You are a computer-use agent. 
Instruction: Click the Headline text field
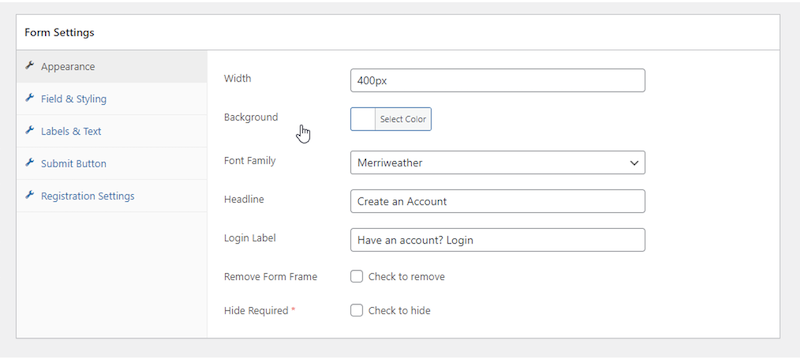pos(497,201)
